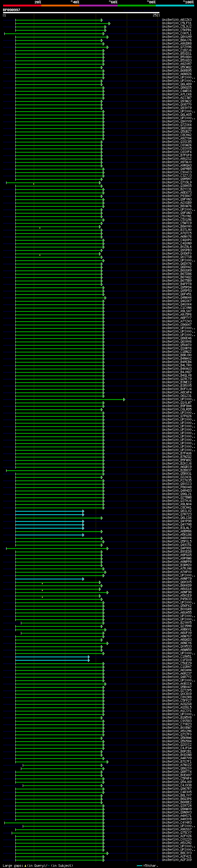Viewport: 197px width, 868px height.
Task: Select the UniRef100_A2F3X9 entry
Action: click(x=177, y=860)
